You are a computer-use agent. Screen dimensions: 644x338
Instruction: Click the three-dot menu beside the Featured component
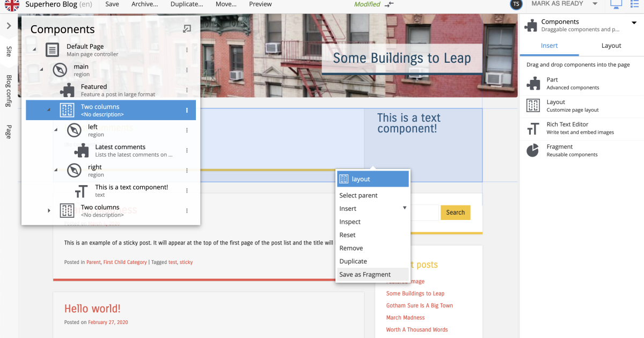tap(187, 90)
